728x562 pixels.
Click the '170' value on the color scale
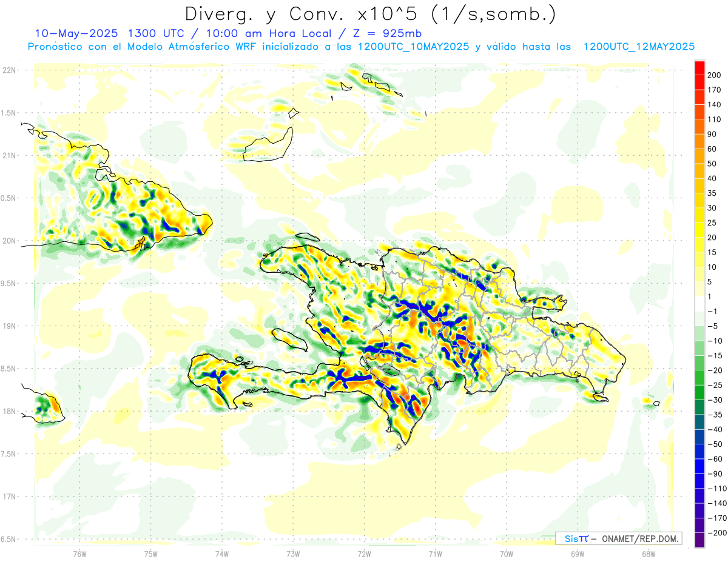(714, 90)
